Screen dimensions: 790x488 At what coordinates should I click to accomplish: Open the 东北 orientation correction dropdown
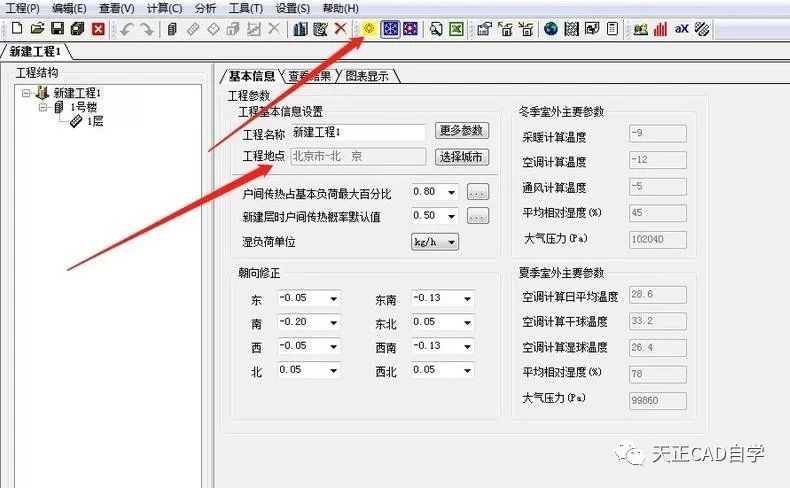pos(468,323)
